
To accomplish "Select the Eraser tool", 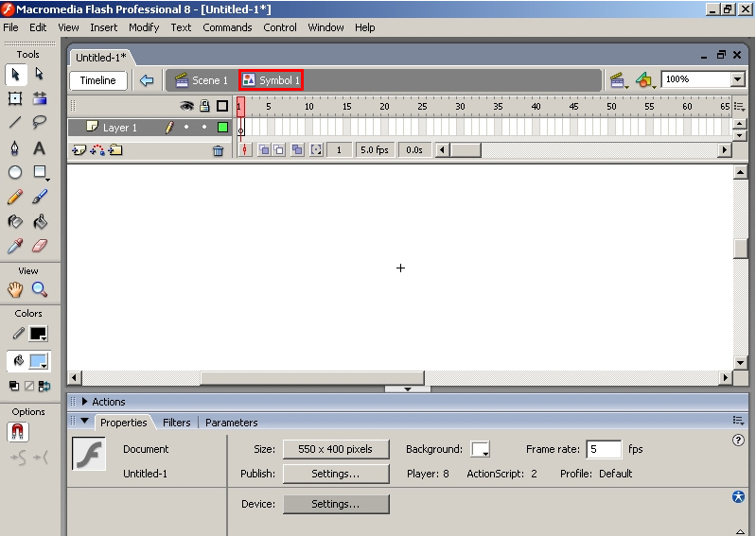I will pyautogui.click(x=40, y=246).
